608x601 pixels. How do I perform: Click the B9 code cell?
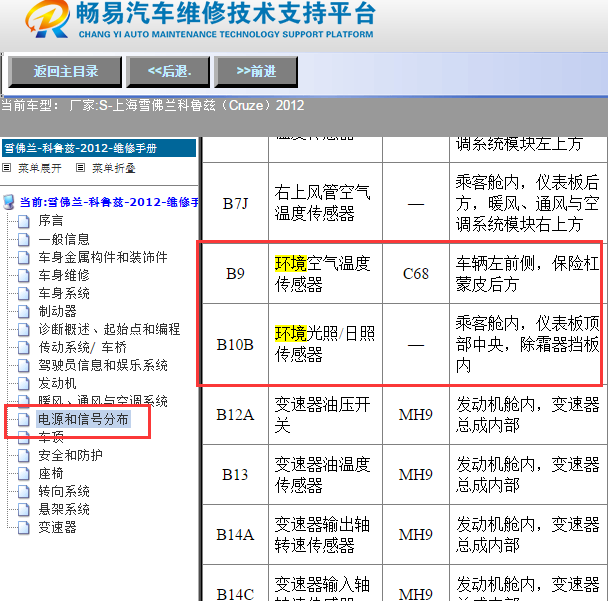click(235, 274)
